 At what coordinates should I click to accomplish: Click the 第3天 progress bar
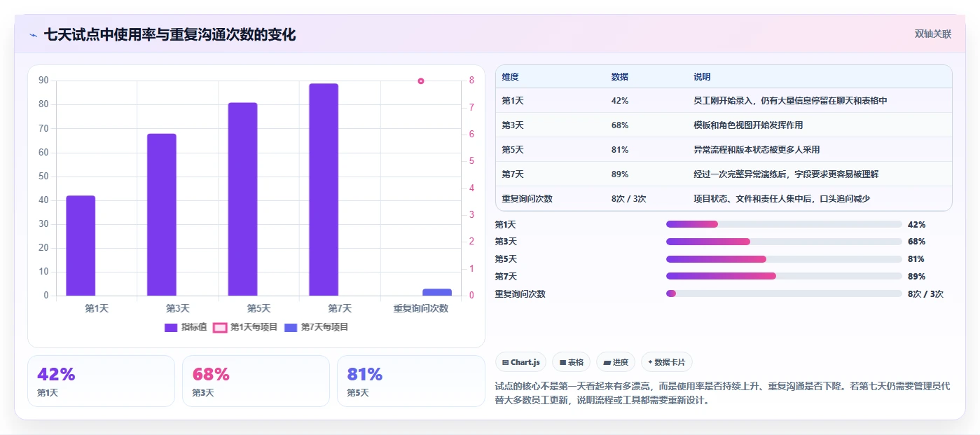click(784, 242)
